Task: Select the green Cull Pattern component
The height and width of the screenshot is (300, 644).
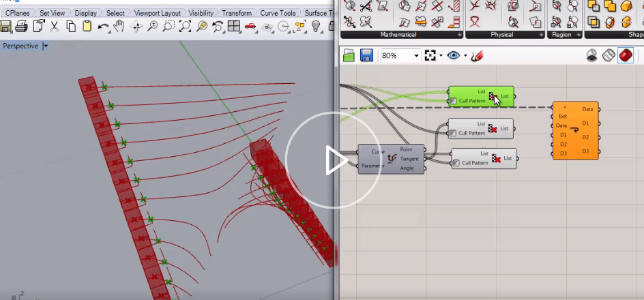Action: tap(481, 96)
